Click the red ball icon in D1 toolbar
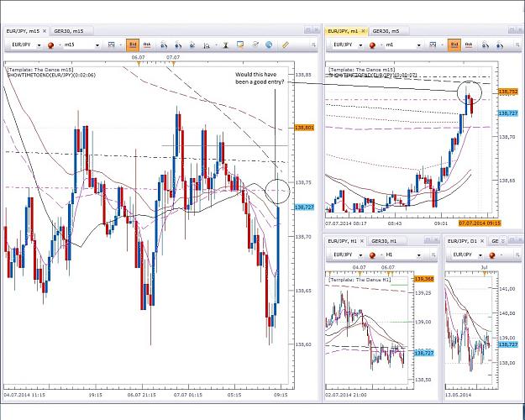Screen dimensions: 525x420 click(492, 255)
